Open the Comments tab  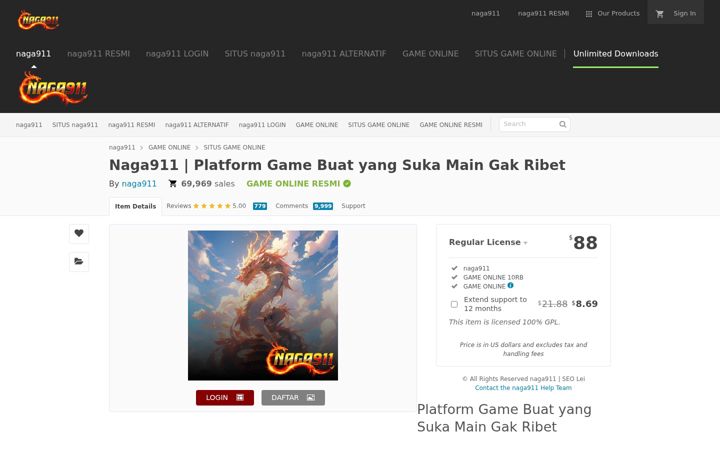(292, 206)
